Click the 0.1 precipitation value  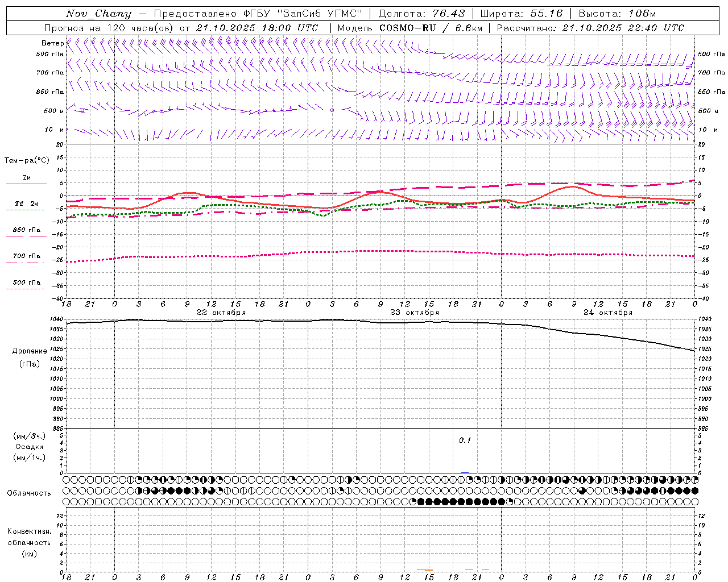(465, 440)
